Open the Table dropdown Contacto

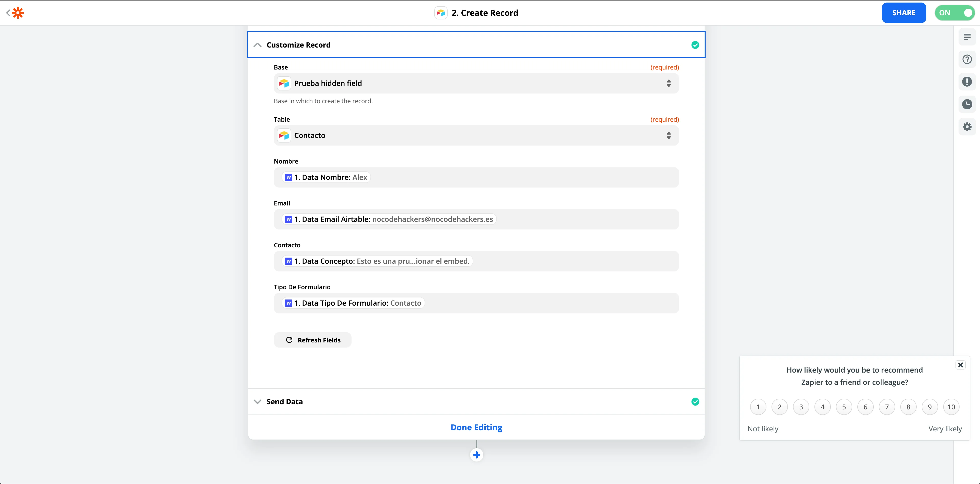point(476,135)
